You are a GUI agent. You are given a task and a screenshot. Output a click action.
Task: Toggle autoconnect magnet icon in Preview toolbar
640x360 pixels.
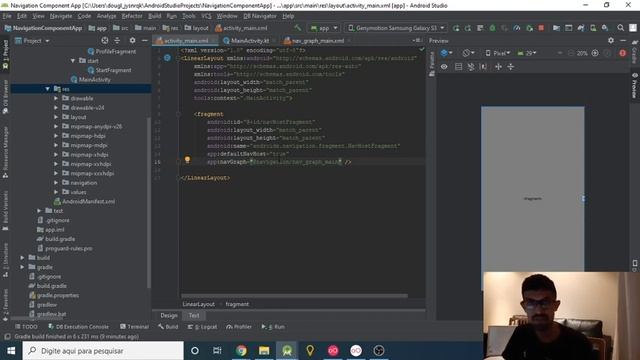point(471,67)
